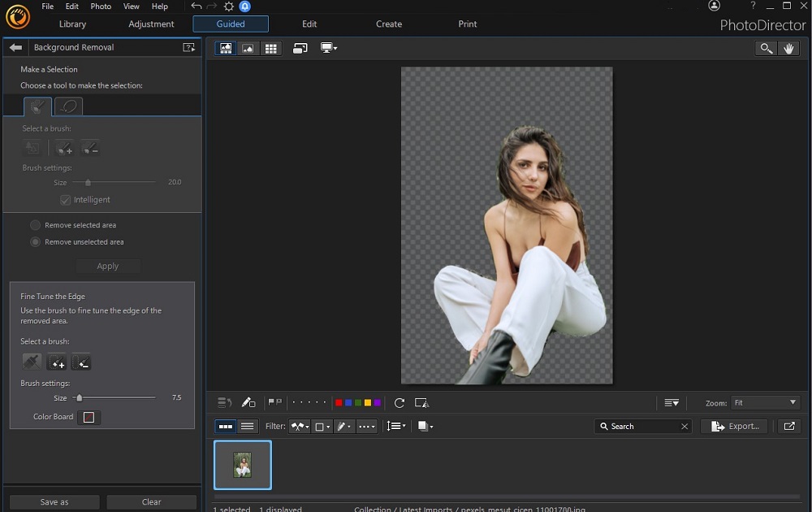Image resolution: width=812 pixels, height=512 pixels.
Task: Switch to the Edit module tab
Action: pos(309,24)
